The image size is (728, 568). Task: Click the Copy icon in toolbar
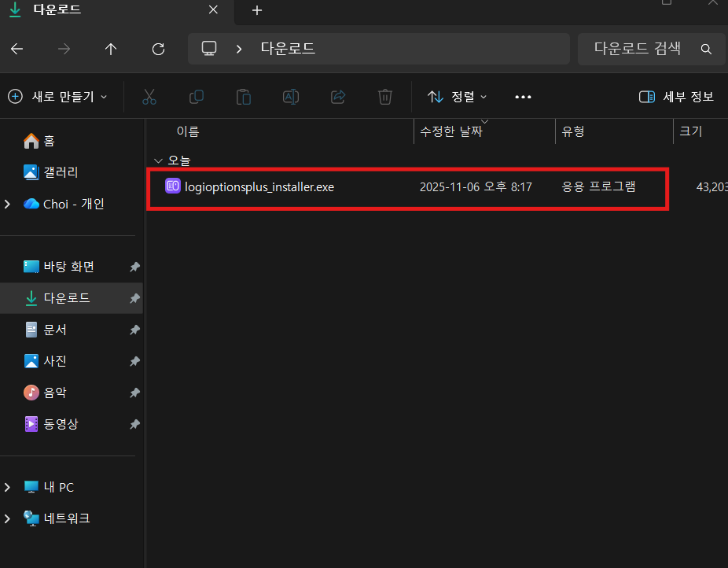197,97
